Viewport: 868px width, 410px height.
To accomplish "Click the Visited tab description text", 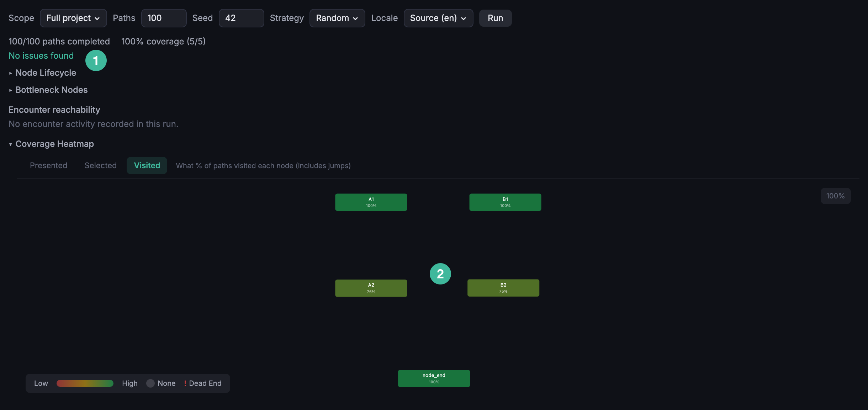I will click(x=263, y=166).
